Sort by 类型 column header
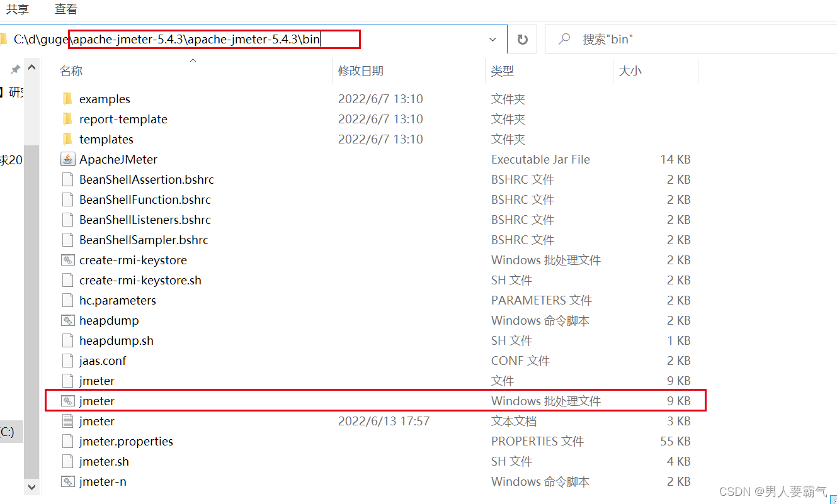Viewport: 837px width, 504px height. coord(503,71)
